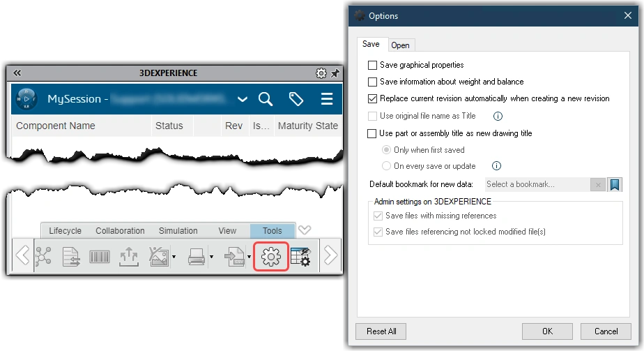Image resolution: width=644 pixels, height=351 pixels.
Task: Expand the tab bar double-chevron
Action: pyautogui.click(x=305, y=230)
